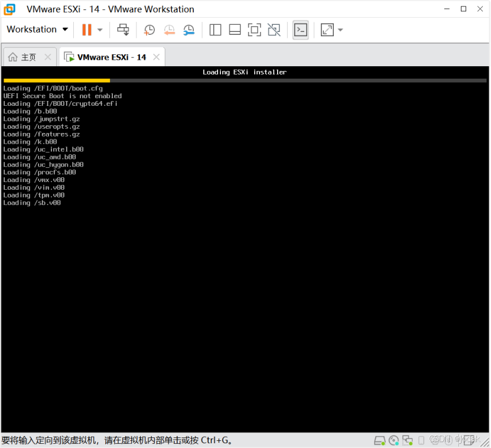This screenshot has width=491, height=448.
Task: Maximize the VMware Workstation window
Action: (463, 9)
